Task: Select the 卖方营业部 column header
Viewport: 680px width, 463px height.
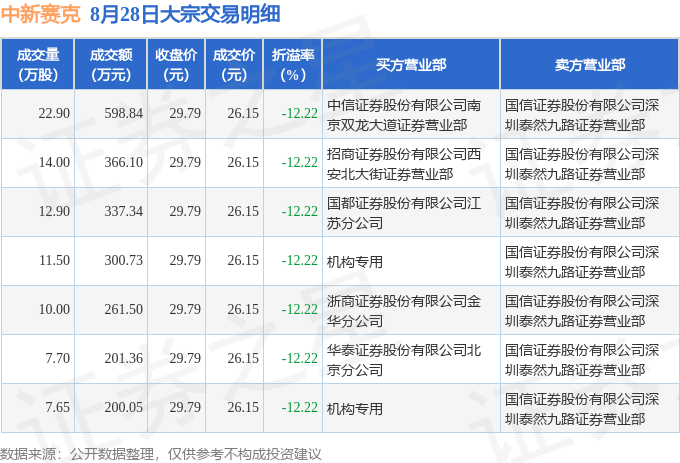Action: click(590, 65)
